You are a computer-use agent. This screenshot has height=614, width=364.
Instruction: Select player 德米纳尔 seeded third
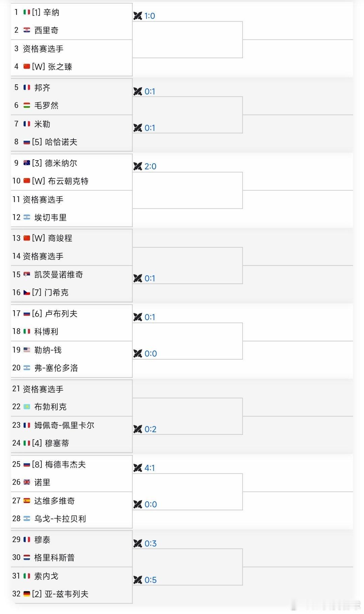coord(61,163)
